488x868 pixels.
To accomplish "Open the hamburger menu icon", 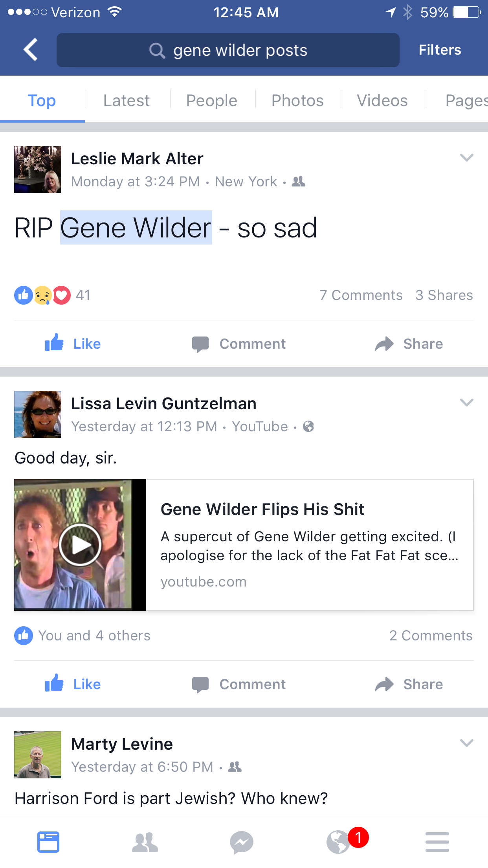I will 437,842.
